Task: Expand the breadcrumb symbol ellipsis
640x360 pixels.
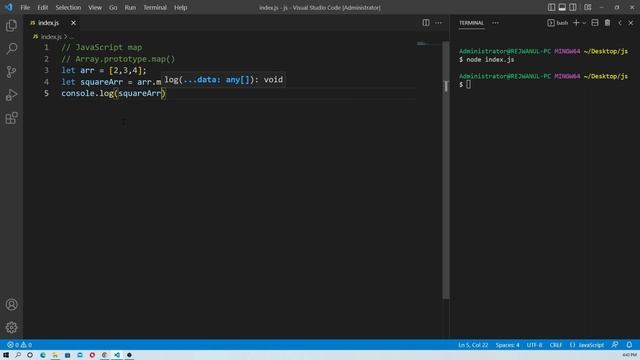Action: [x=72, y=37]
